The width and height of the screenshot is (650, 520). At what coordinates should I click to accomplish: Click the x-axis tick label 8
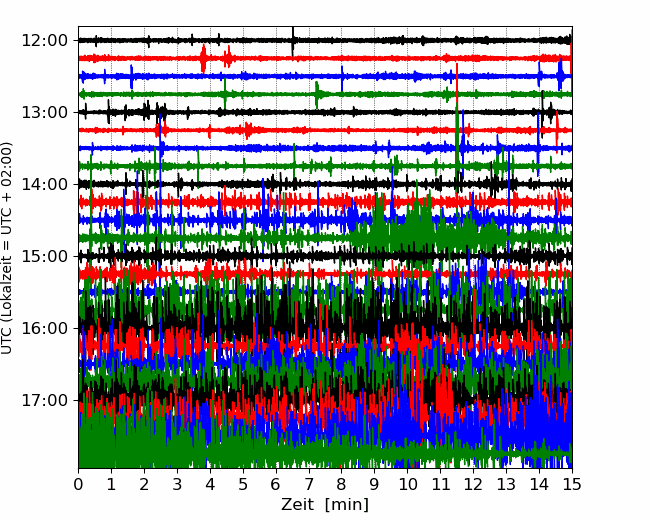pos(342,484)
